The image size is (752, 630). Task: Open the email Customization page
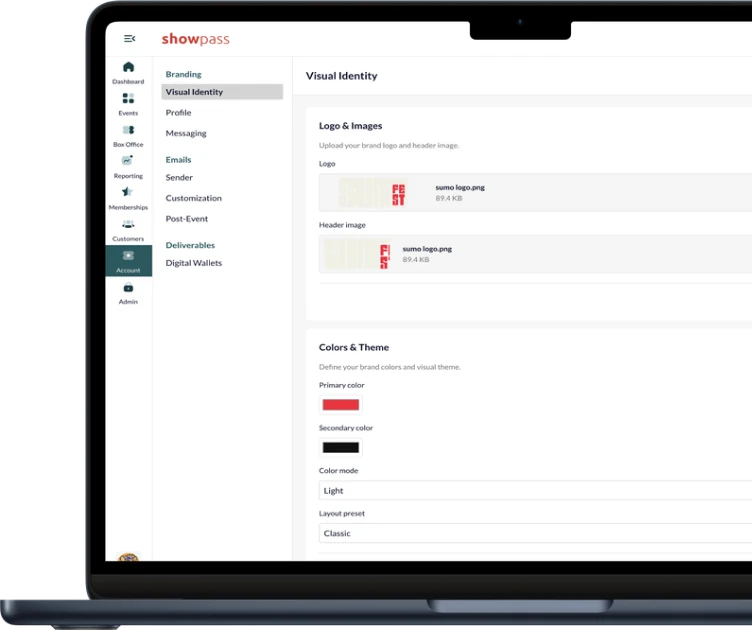pos(194,198)
